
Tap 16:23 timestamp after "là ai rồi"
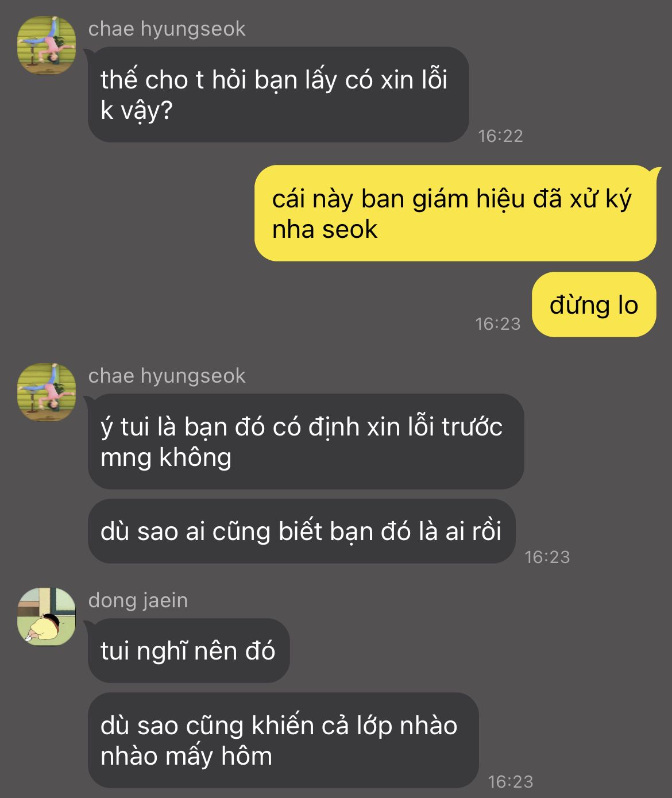coord(547,557)
